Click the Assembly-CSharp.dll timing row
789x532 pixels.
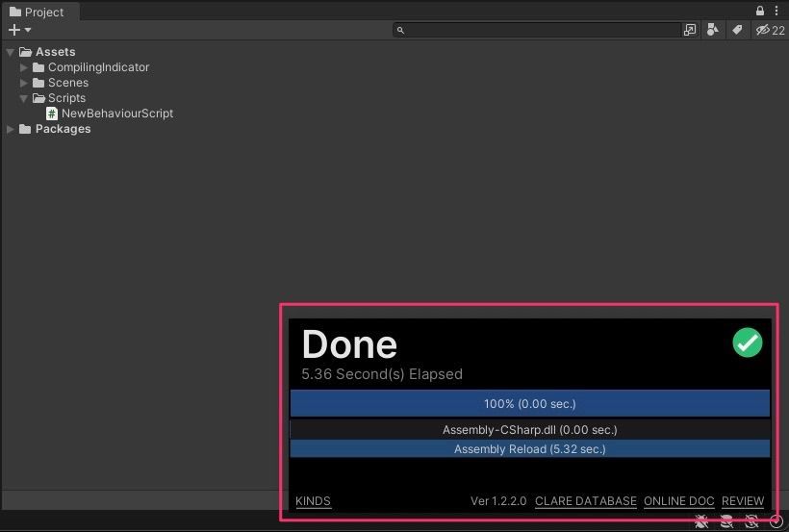530,430
